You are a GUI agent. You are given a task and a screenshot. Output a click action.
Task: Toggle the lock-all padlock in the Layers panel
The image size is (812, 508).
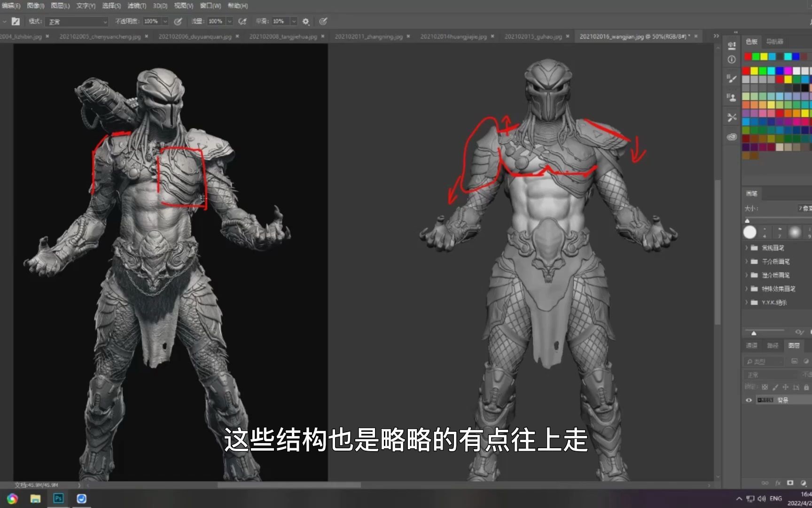[x=806, y=387]
